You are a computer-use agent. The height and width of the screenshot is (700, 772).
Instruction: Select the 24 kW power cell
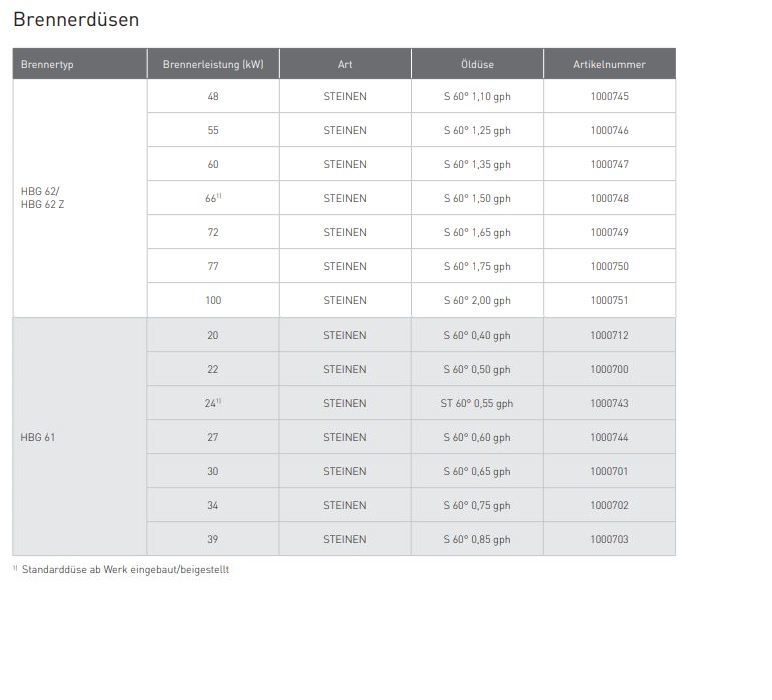212,403
